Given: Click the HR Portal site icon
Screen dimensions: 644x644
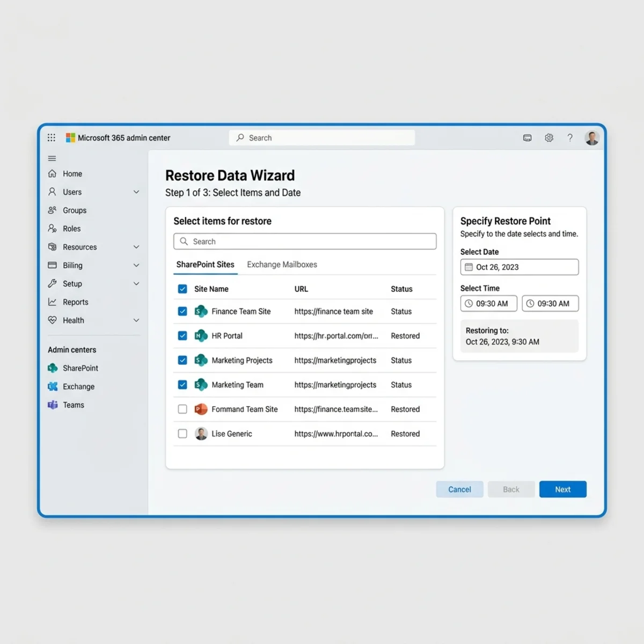Looking at the screenshot, I should tap(201, 336).
